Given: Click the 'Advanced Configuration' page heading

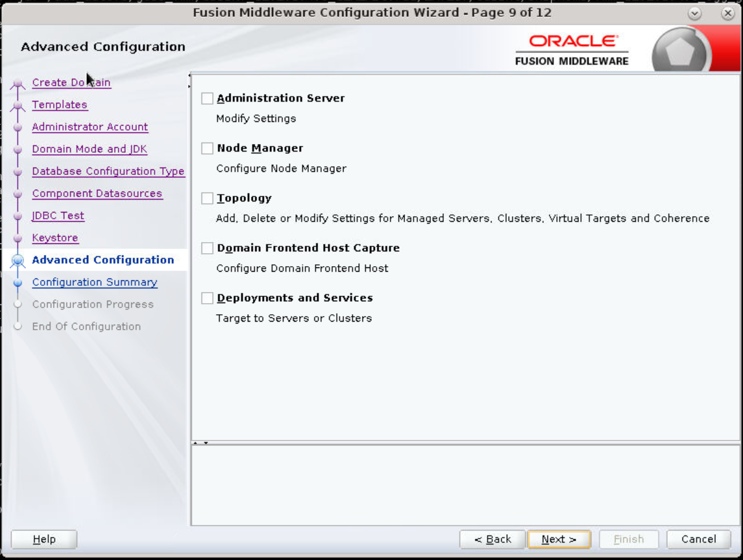Looking at the screenshot, I should (x=103, y=47).
